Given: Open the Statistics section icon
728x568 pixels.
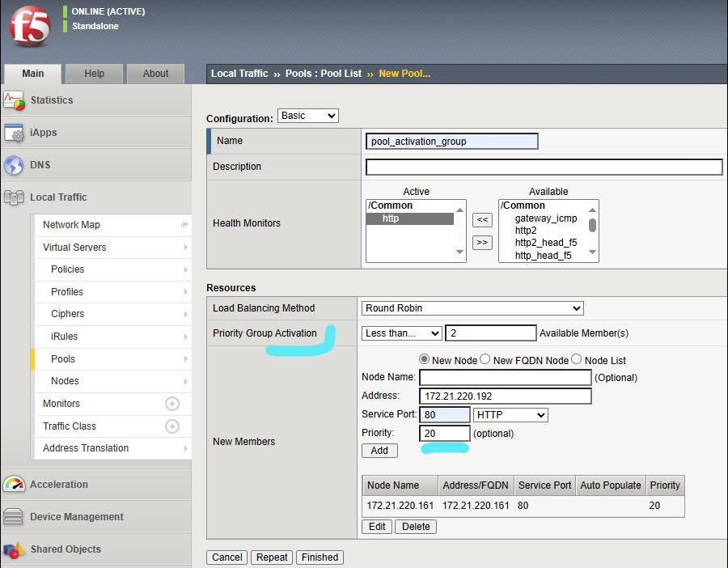Looking at the screenshot, I should [14, 100].
